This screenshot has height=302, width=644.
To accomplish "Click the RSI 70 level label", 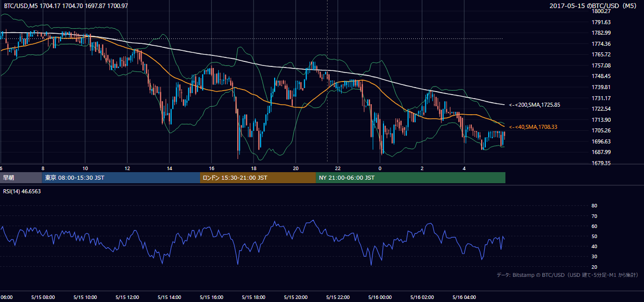I will click(594, 216).
